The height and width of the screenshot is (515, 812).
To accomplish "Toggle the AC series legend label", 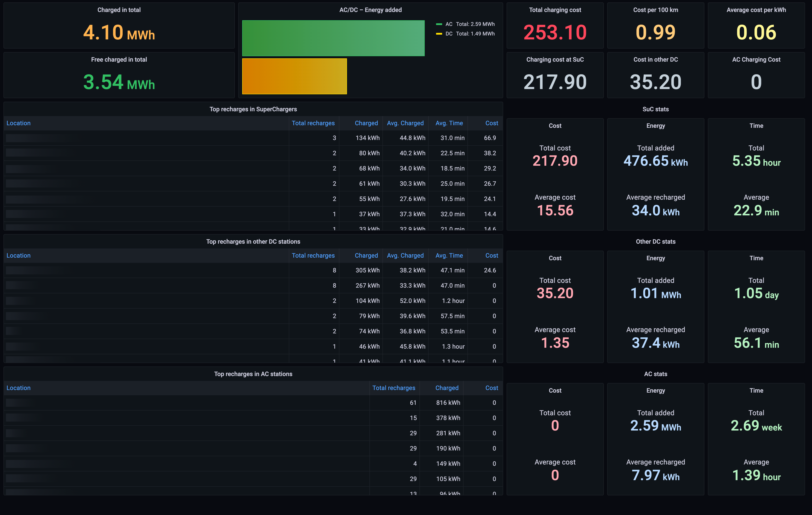I will pyautogui.click(x=448, y=24).
